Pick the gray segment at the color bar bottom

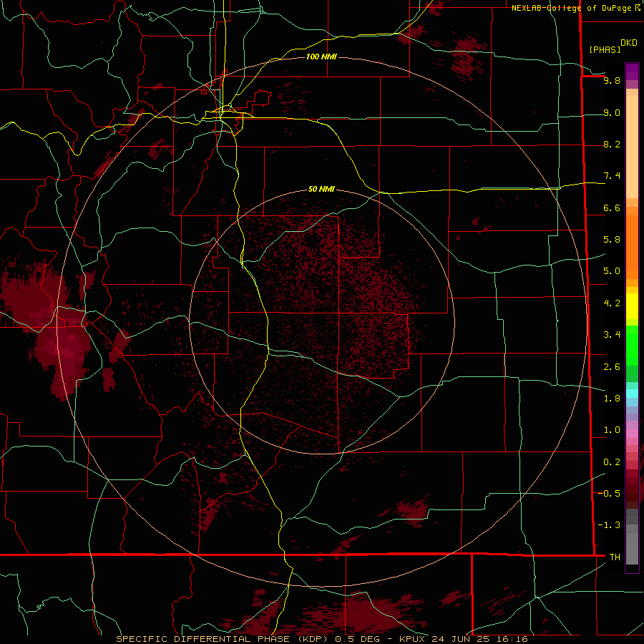click(632, 537)
